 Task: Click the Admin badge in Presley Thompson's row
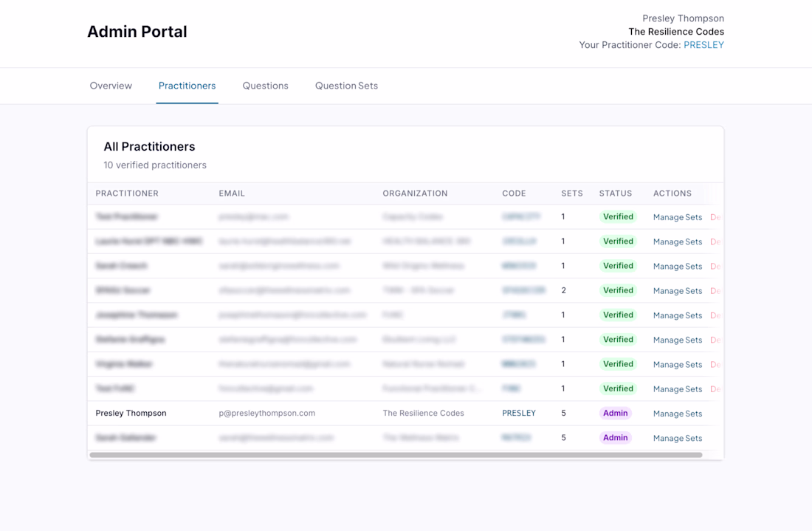tap(615, 413)
